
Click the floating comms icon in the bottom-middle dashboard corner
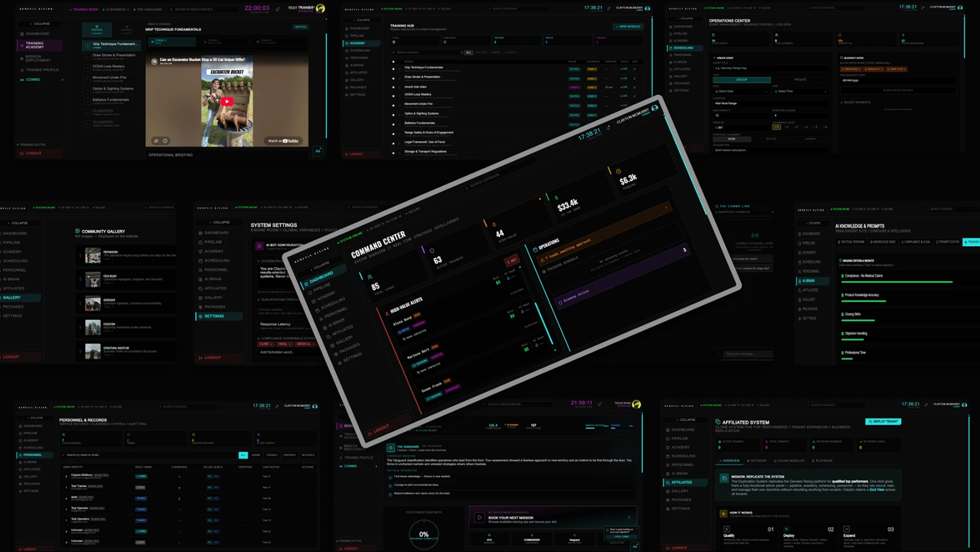[634, 546]
